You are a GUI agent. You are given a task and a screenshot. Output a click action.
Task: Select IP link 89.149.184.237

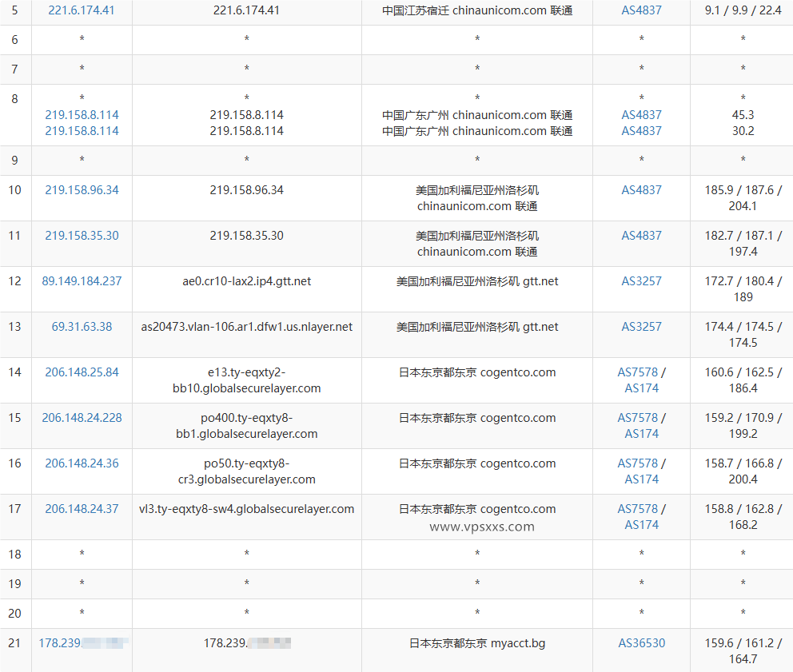pos(81,280)
